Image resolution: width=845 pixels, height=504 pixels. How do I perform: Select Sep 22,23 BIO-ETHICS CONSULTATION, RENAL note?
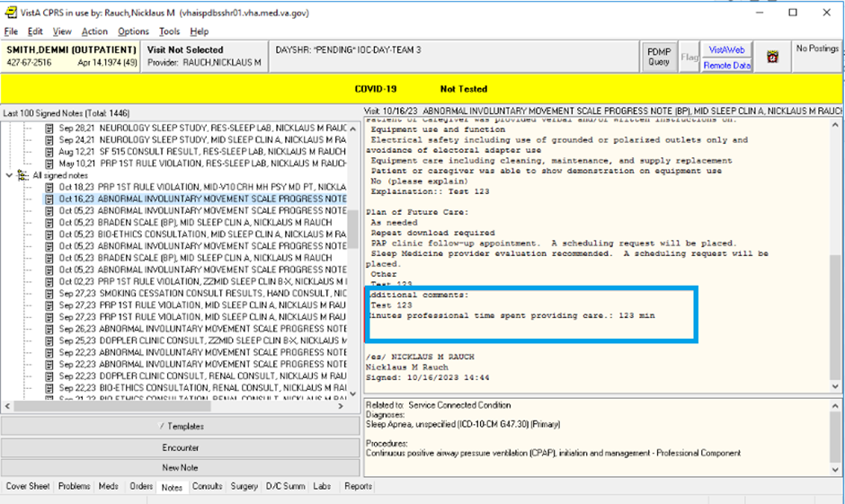pos(202,388)
